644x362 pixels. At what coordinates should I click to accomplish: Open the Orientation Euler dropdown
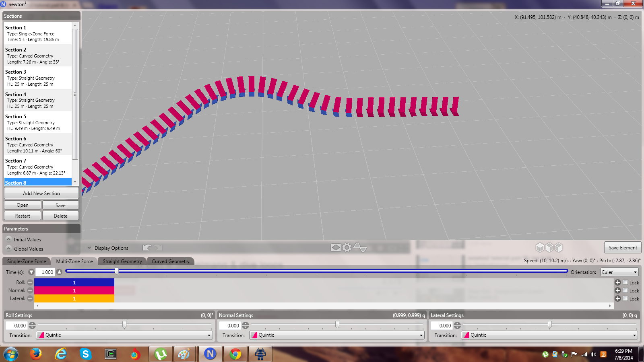619,272
